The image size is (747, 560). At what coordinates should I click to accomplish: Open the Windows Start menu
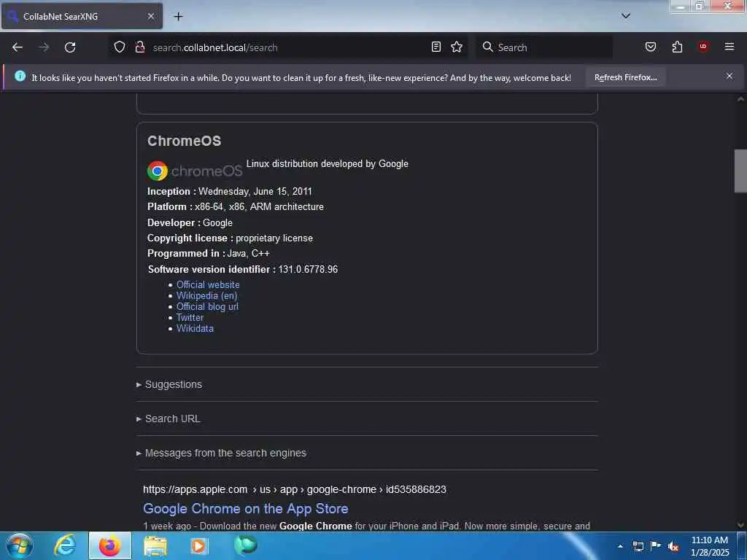pyautogui.click(x=20, y=545)
